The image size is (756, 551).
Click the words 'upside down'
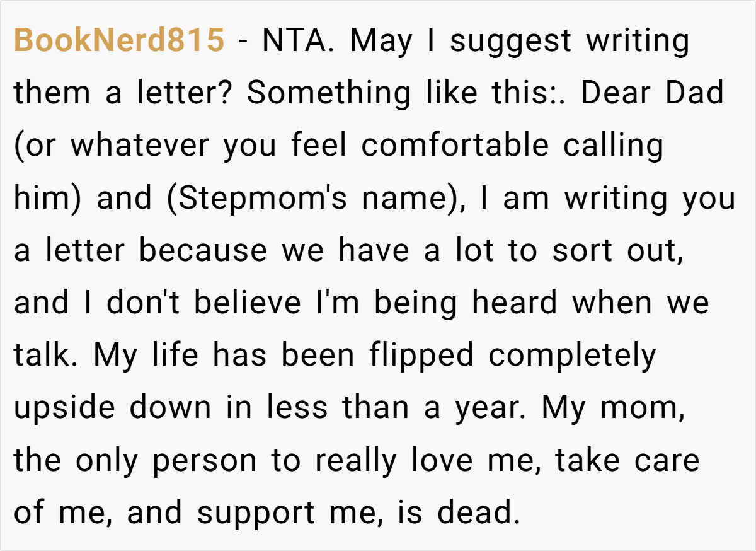112,409
